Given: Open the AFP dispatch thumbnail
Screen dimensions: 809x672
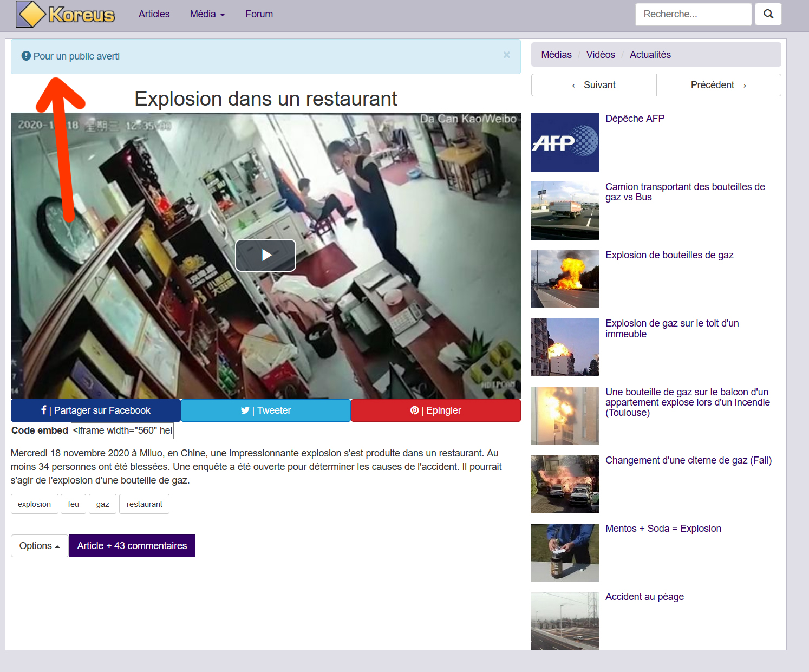Looking at the screenshot, I should (x=565, y=142).
